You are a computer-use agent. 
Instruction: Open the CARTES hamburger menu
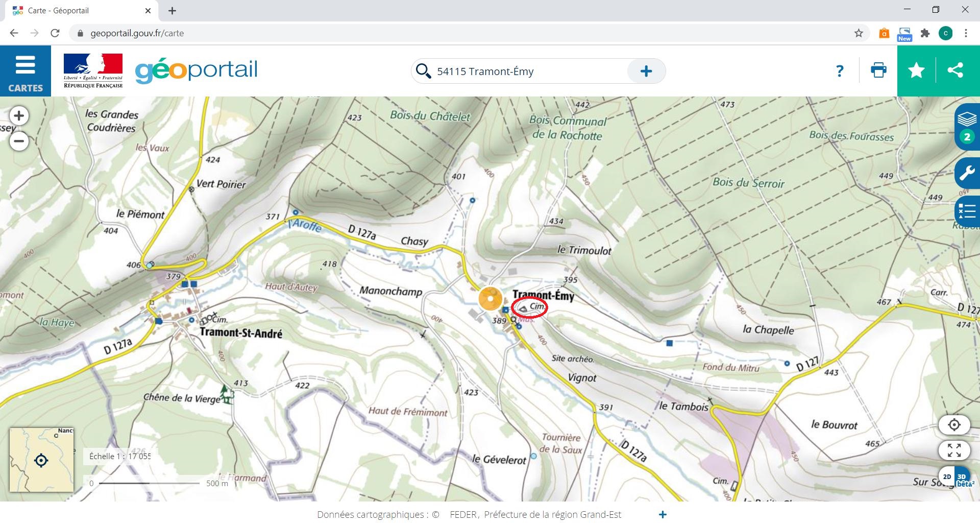tap(26, 70)
